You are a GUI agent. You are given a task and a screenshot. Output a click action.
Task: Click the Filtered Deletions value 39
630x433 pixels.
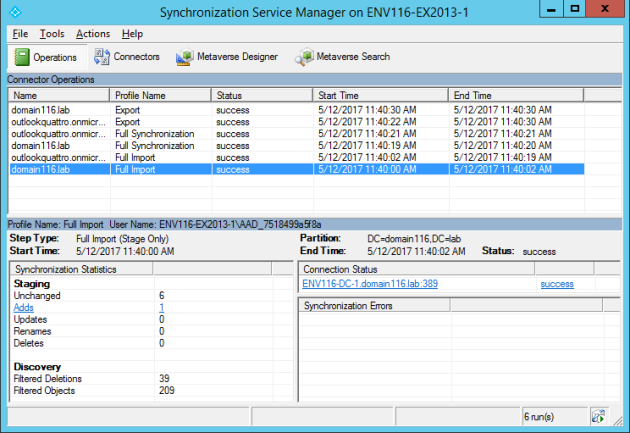coord(164,378)
